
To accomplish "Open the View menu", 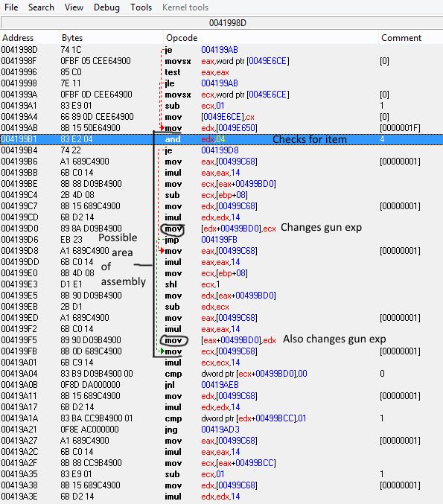I will tap(74, 7).
